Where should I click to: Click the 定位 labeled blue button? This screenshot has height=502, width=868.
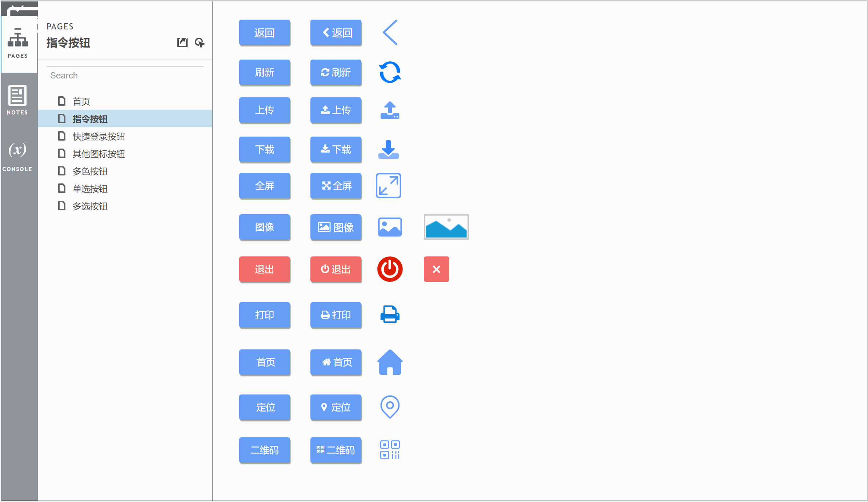(x=265, y=407)
